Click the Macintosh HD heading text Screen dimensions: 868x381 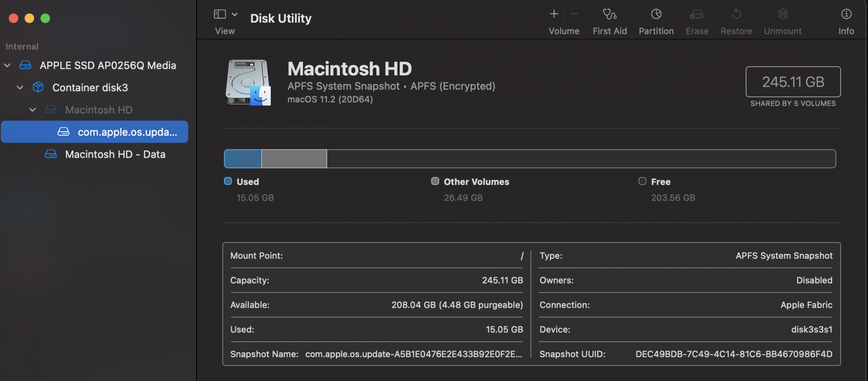pos(350,69)
